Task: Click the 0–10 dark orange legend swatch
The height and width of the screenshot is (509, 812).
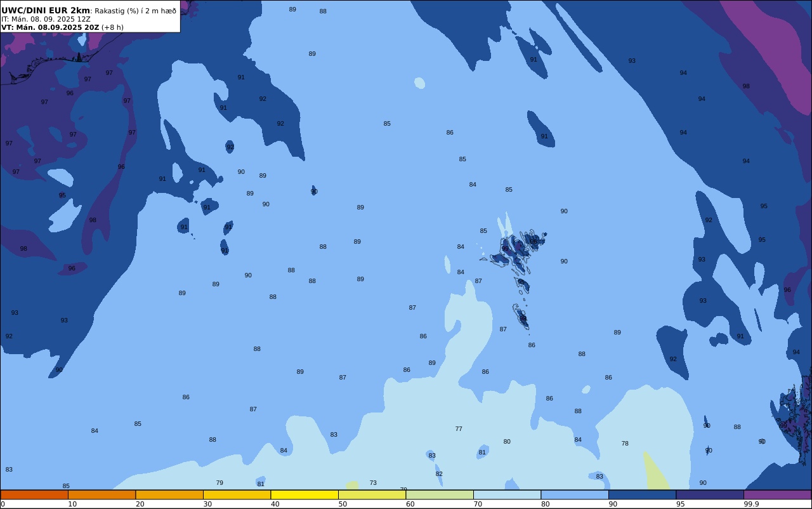Action: pyautogui.click(x=34, y=494)
